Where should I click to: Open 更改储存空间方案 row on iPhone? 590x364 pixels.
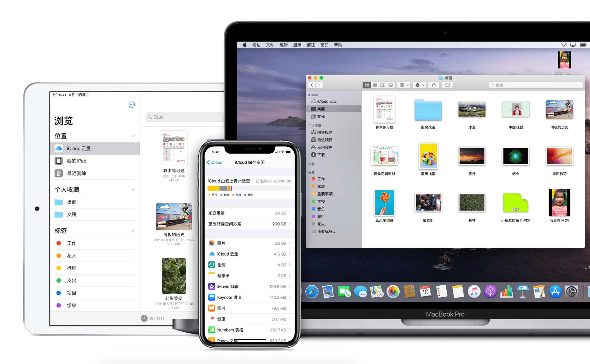point(250,224)
